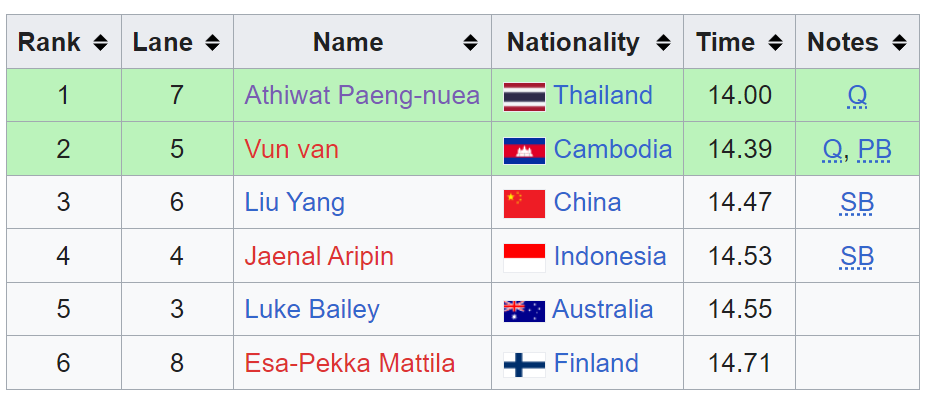The width and height of the screenshot is (927, 397).
Task: Open the Vun van red link
Action: [291, 149]
